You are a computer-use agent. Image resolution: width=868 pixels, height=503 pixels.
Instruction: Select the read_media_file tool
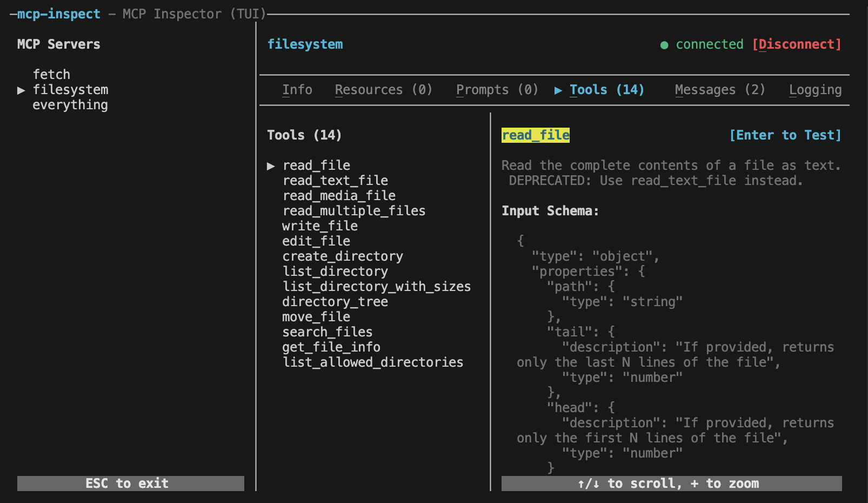click(x=338, y=196)
